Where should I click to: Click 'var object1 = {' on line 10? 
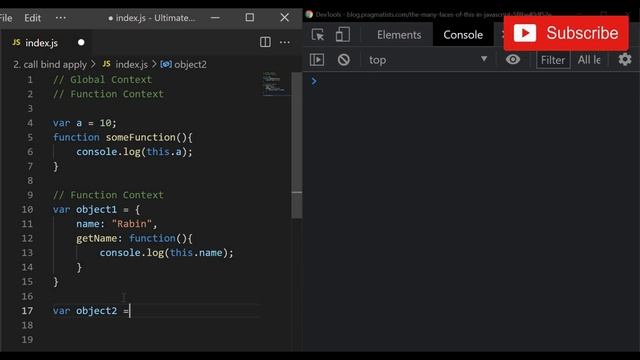[x=96, y=210]
